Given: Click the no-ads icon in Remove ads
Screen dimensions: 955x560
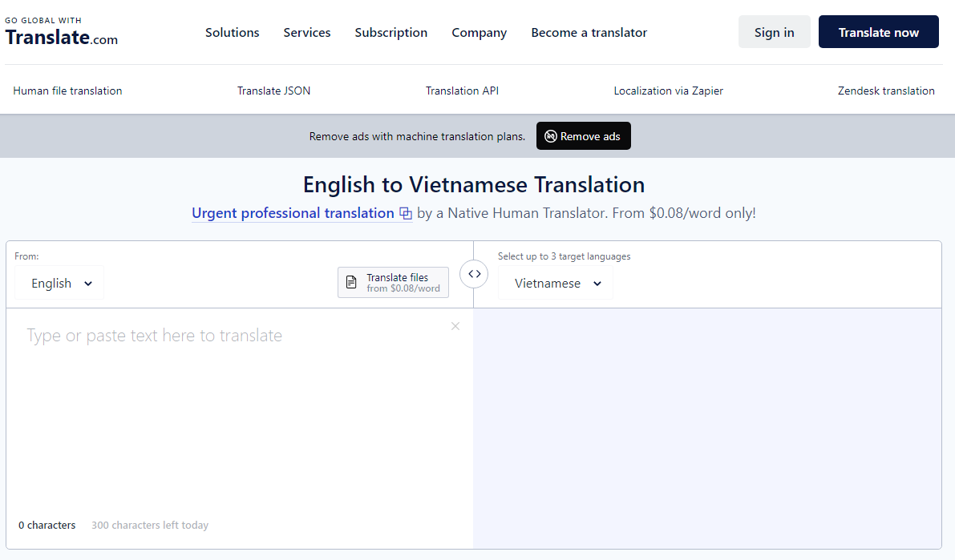Looking at the screenshot, I should pyautogui.click(x=551, y=136).
